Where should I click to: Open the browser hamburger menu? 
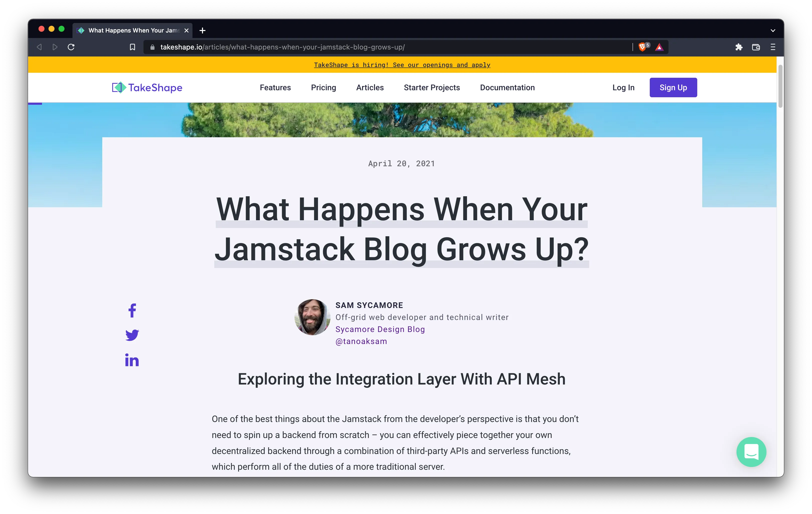[x=773, y=47]
